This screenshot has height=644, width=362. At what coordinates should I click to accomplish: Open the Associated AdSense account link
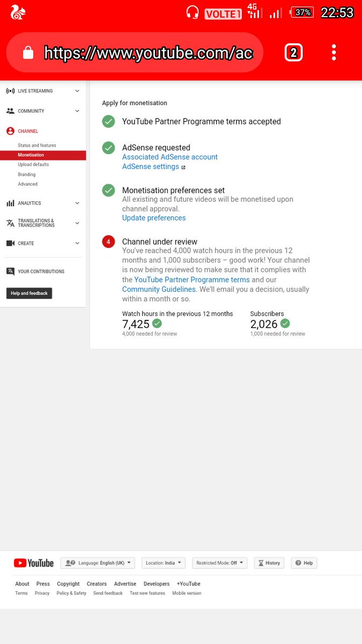(170, 157)
